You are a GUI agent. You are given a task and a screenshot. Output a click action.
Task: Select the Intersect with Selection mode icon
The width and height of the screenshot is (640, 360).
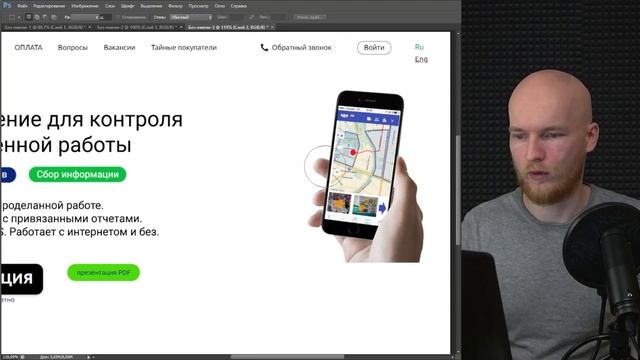point(53,17)
